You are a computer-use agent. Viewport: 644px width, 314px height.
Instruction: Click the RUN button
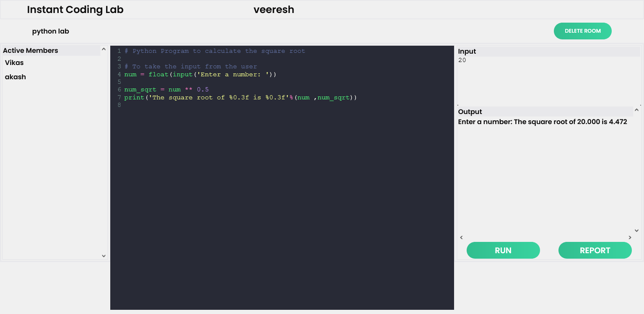[503, 250]
